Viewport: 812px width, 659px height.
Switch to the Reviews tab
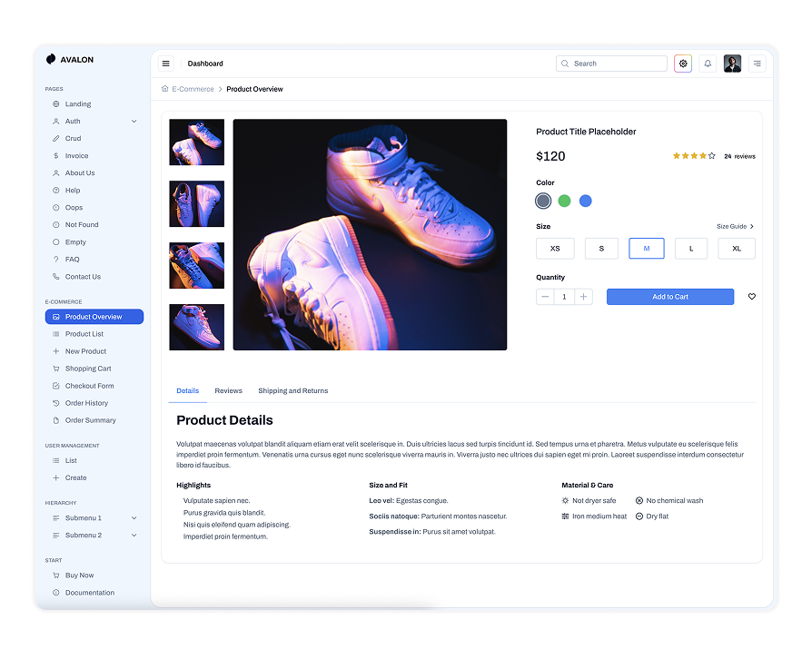(x=228, y=391)
